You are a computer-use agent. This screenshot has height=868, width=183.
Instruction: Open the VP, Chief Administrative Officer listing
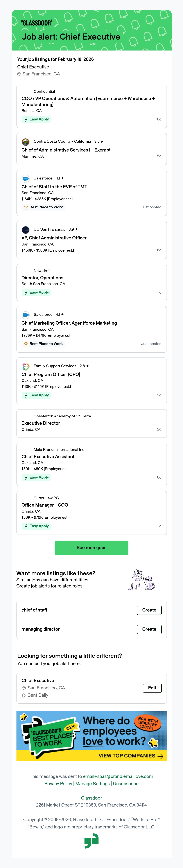pos(54,238)
